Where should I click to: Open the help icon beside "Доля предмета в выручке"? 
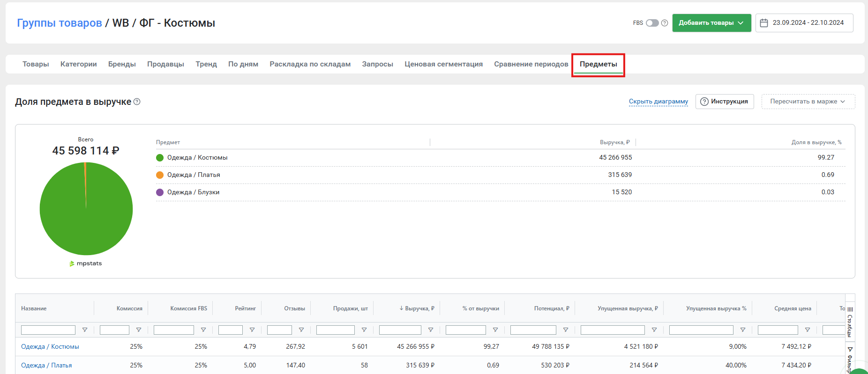pyautogui.click(x=137, y=102)
